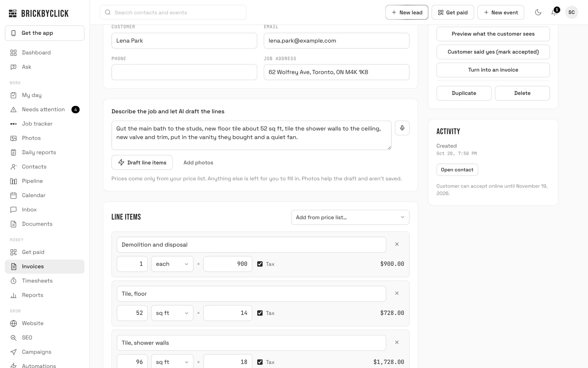Click the BrickByClick logo
The image size is (588, 368).
click(x=39, y=14)
